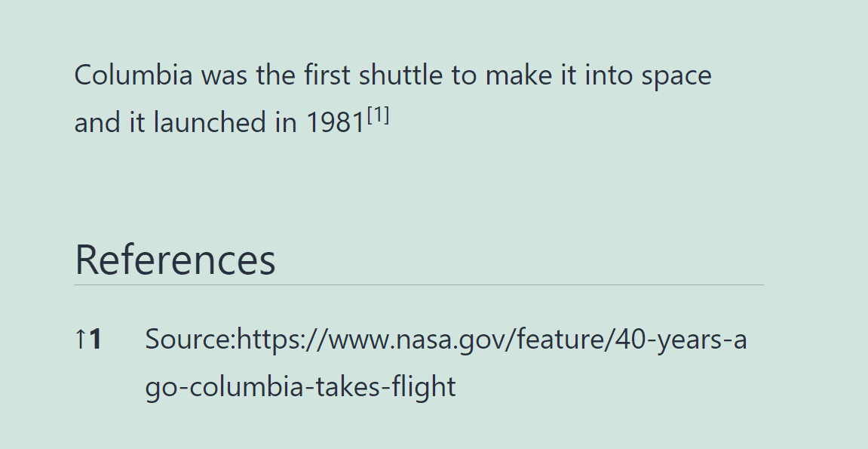Click the word "Source:" in the reference

click(190, 340)
